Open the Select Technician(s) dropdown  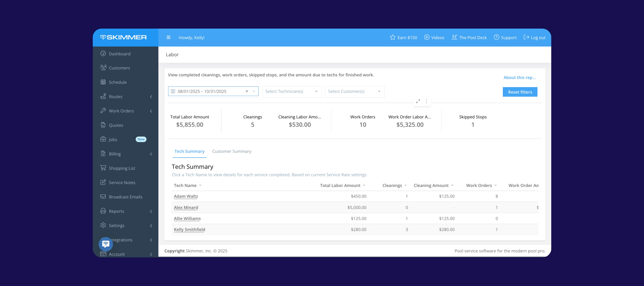(292, 91)
